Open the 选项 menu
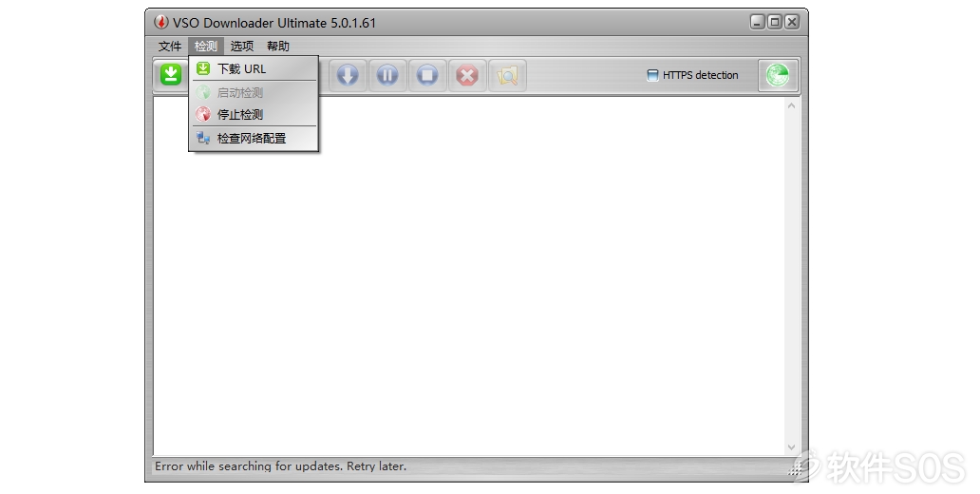This screenshot has height=494, width=980. click(x=242, y=47)
